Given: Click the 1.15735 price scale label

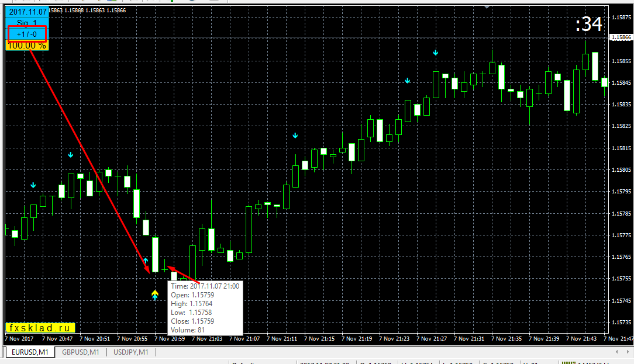Looking at the screenshot, I should tap(622, 323).
